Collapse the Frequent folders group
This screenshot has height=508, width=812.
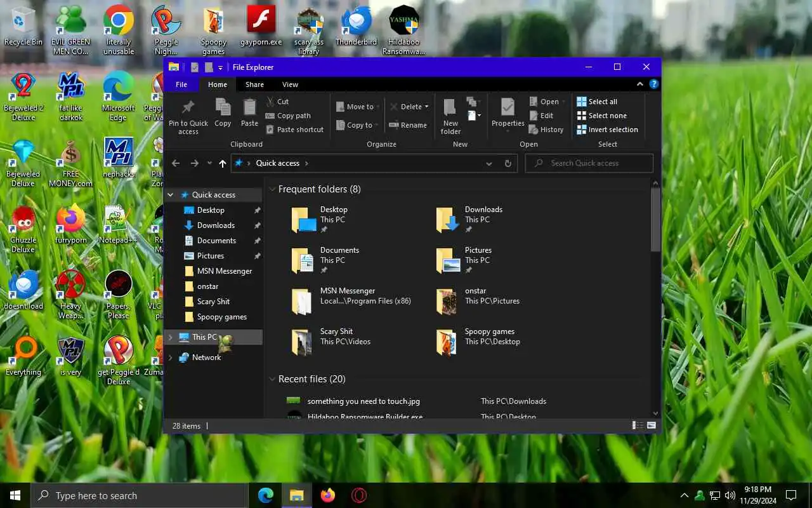[273, 189]
